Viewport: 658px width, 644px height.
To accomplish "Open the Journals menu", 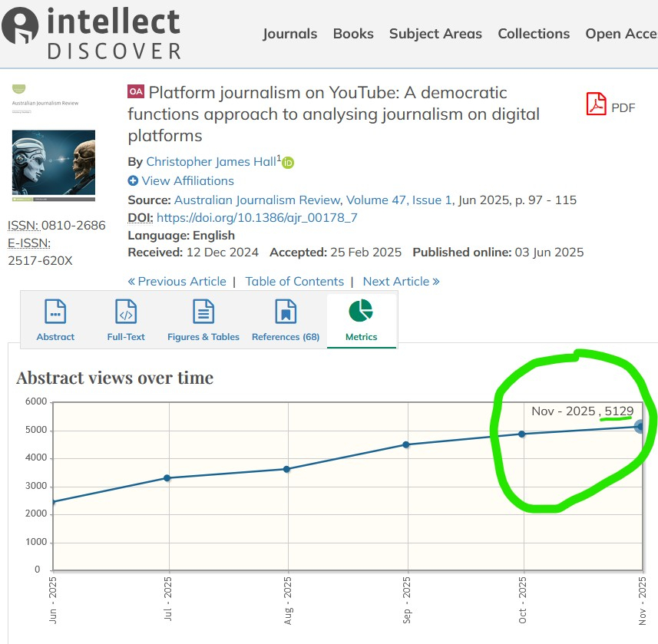I will pyautogui.click(x=289, y=34).
